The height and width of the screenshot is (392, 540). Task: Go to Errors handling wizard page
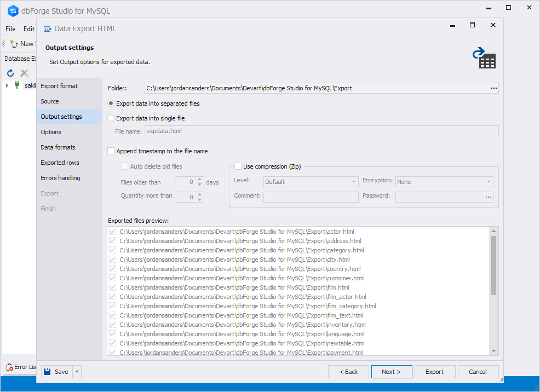click(x=70, y=178)
